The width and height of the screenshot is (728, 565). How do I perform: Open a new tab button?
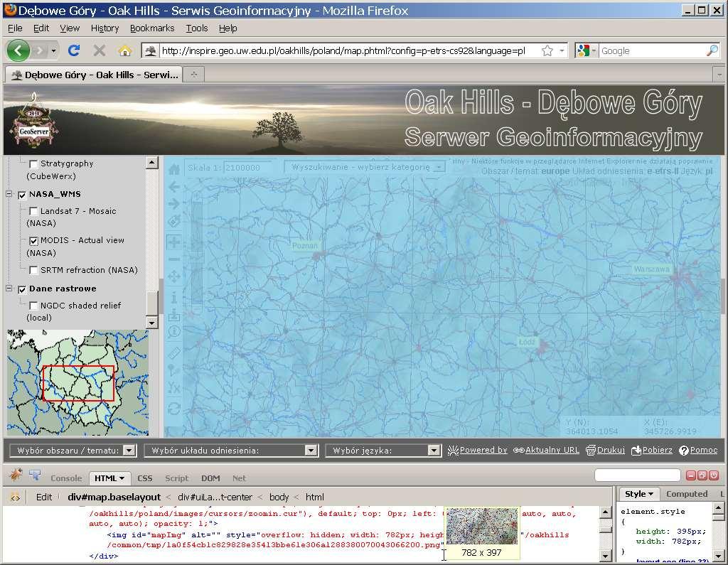pyautogui.click(x=194, y=75)
